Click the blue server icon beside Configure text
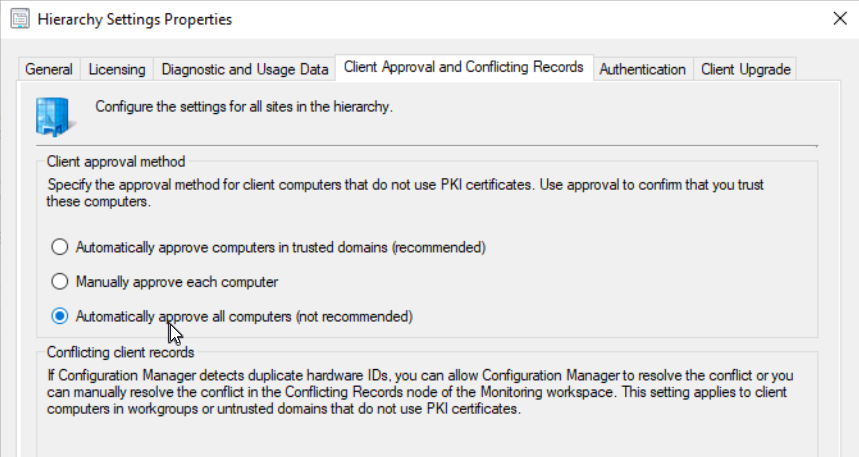859x457 pixels. [x=53, y=114]
